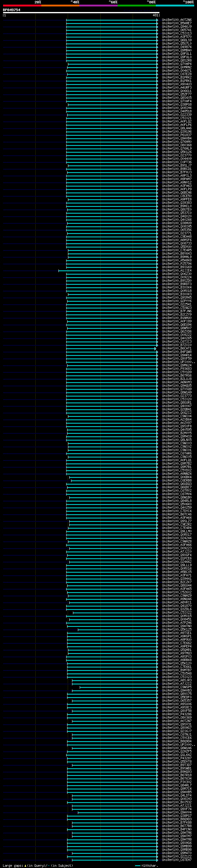Screen dimensions: 197x868
Task: Select label UniRef100_Q70AP4
Action: pos(176,64)
